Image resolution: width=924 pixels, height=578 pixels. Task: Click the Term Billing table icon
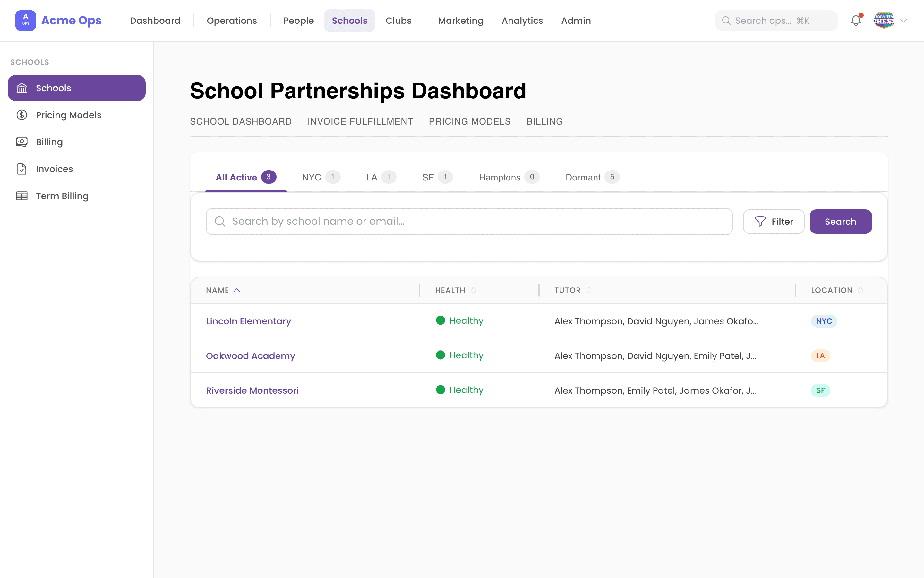pos(22,196)
